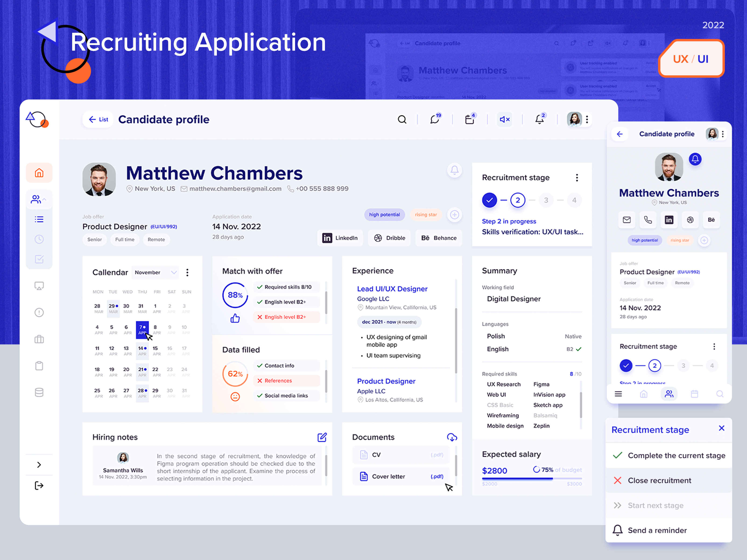Click mobile email icon button
The image size is (747, 560).
pyautogui.click(x=627, y=220)
